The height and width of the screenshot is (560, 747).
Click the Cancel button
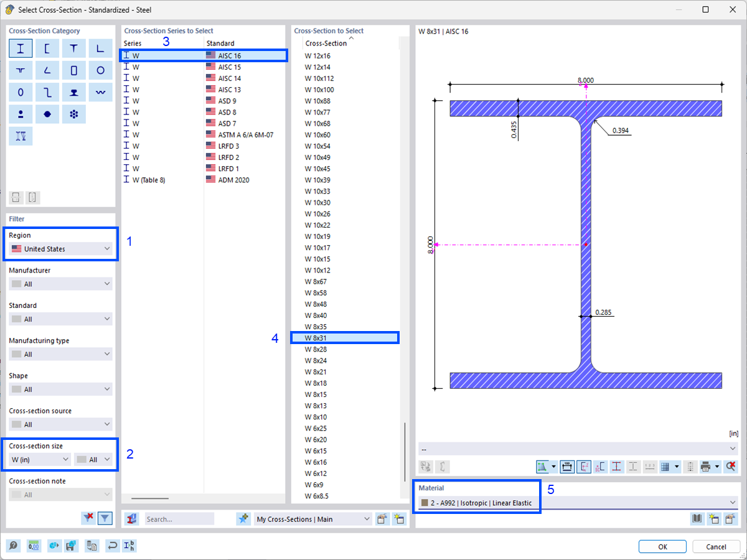point(716,546)
